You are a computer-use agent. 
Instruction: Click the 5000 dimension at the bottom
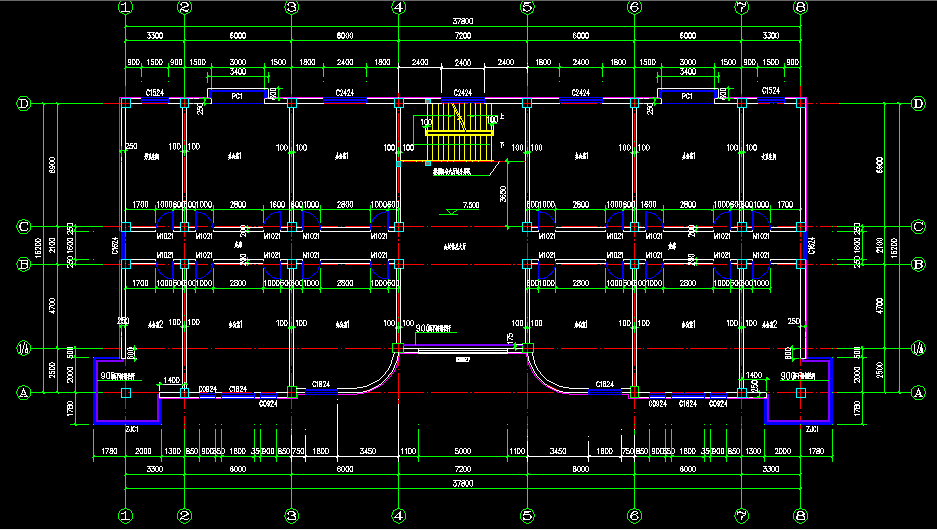tap(462, 452)
